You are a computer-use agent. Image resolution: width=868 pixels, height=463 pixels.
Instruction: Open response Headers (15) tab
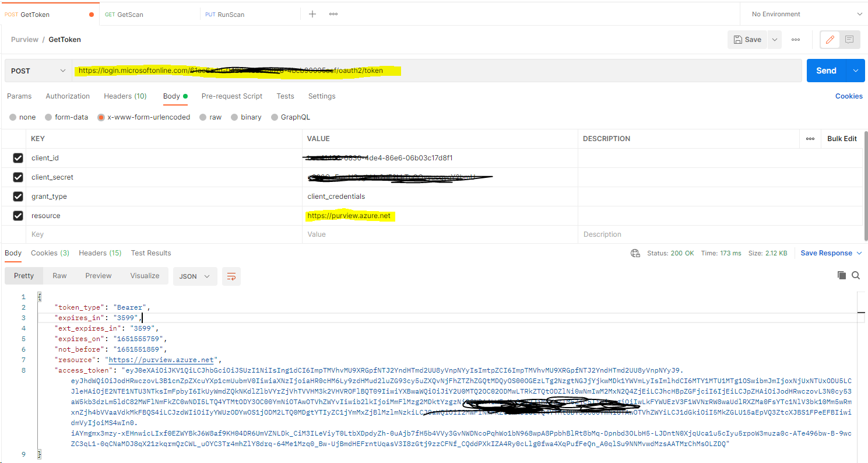click(x=100, y=253)
